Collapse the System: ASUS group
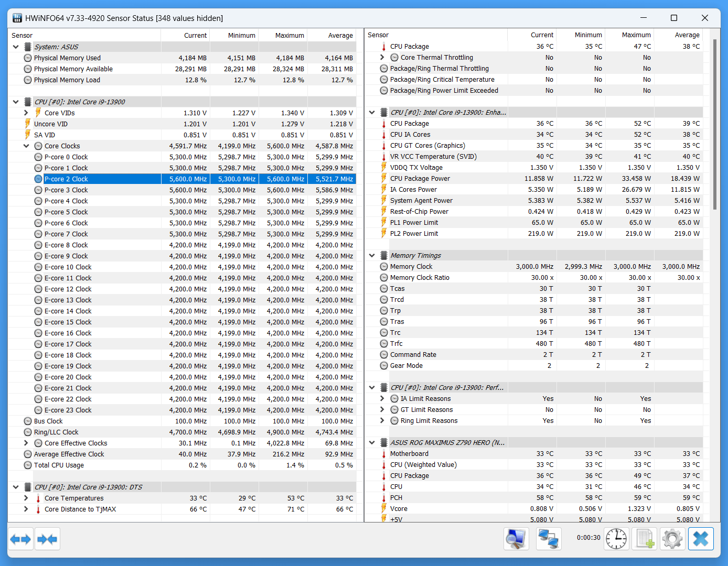Image resolution: width=728 pixels, height=566 pixels. click(16, 47)
